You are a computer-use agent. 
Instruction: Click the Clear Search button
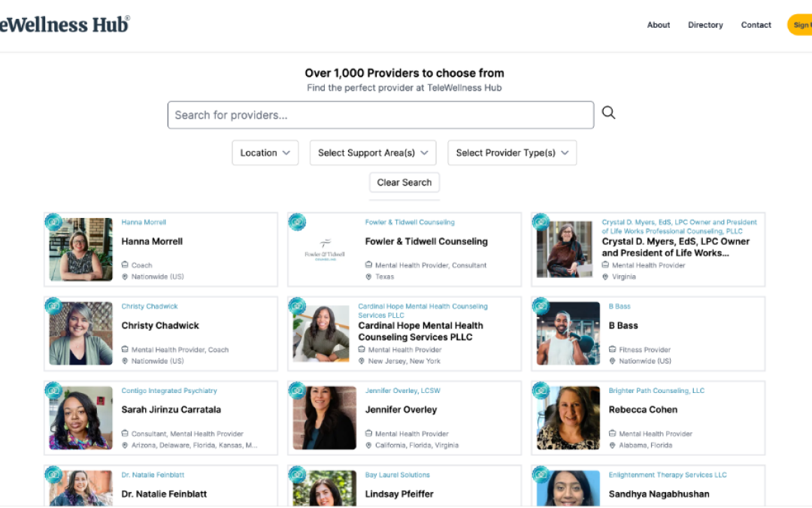[x=404, y=183]
